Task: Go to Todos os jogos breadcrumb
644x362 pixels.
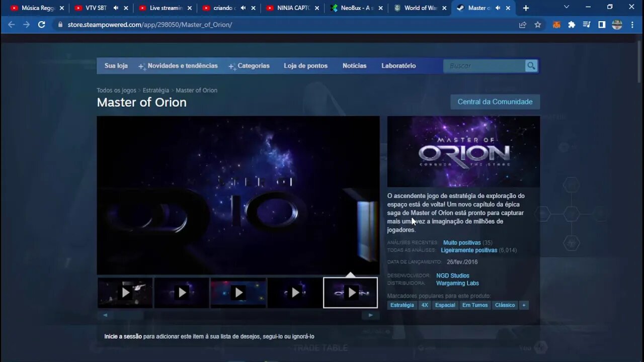Action: click(116, 90)
